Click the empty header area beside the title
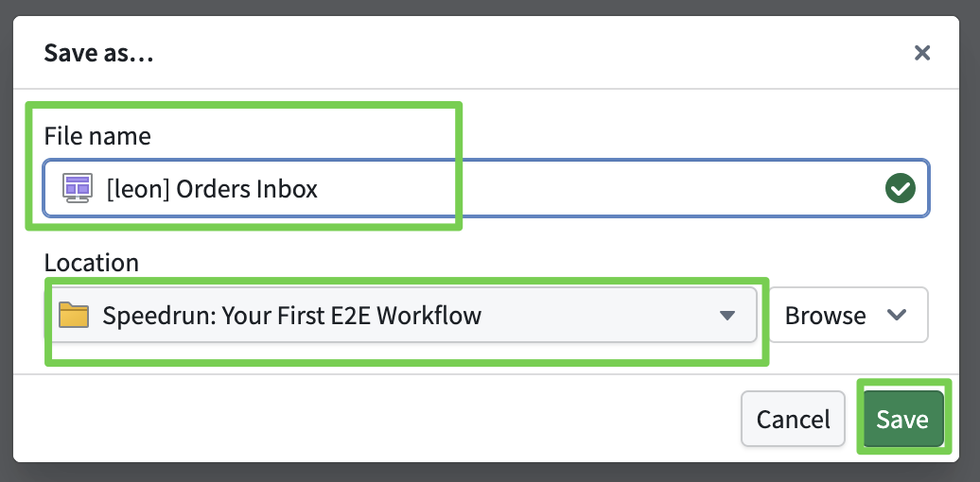The image size is (980, 482). [x=520, y=53]
